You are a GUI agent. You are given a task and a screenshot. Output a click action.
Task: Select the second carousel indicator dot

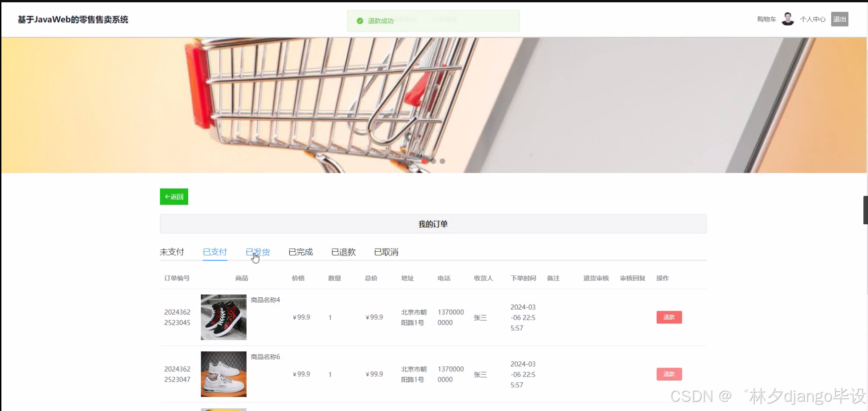pyautogui.click(x=434, y=161)
